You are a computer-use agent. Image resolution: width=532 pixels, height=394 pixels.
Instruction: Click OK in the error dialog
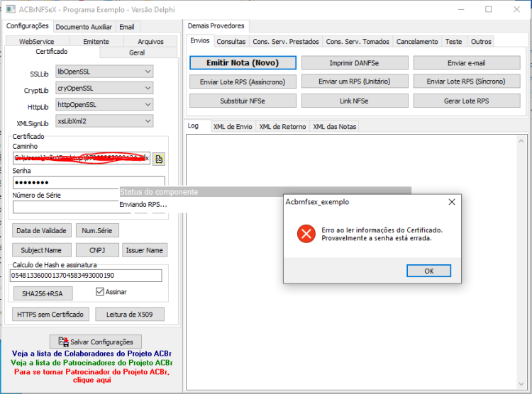pos(429,271)
